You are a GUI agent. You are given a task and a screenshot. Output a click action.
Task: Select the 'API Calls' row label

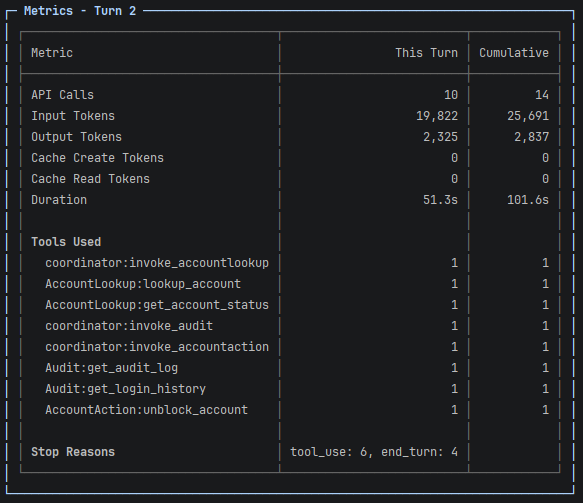(62, 95)
